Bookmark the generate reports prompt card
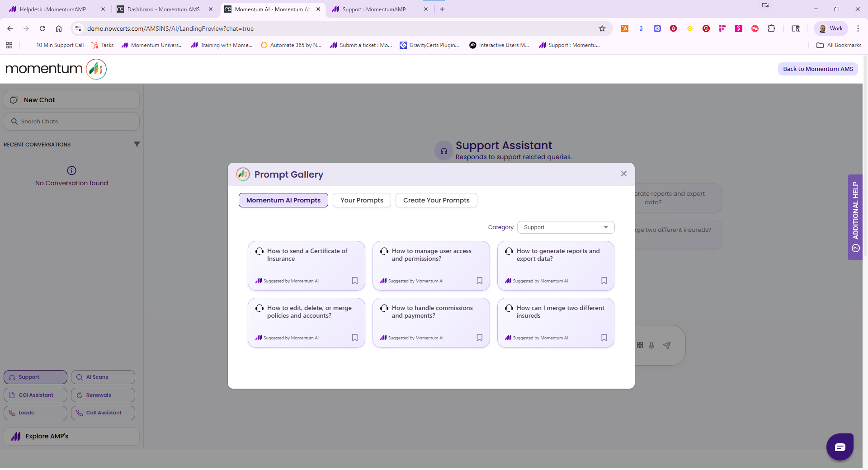 pyautogui.click(x=604, y=281)
